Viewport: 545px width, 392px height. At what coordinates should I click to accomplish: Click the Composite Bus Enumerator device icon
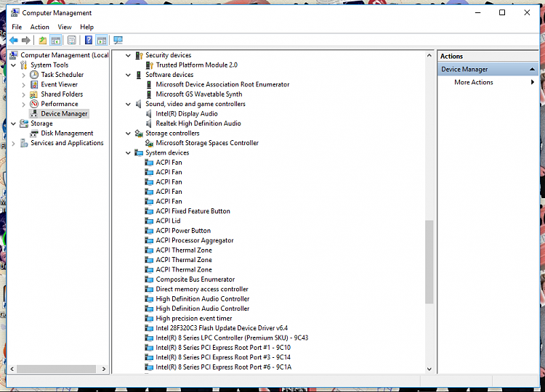[149, 279]
